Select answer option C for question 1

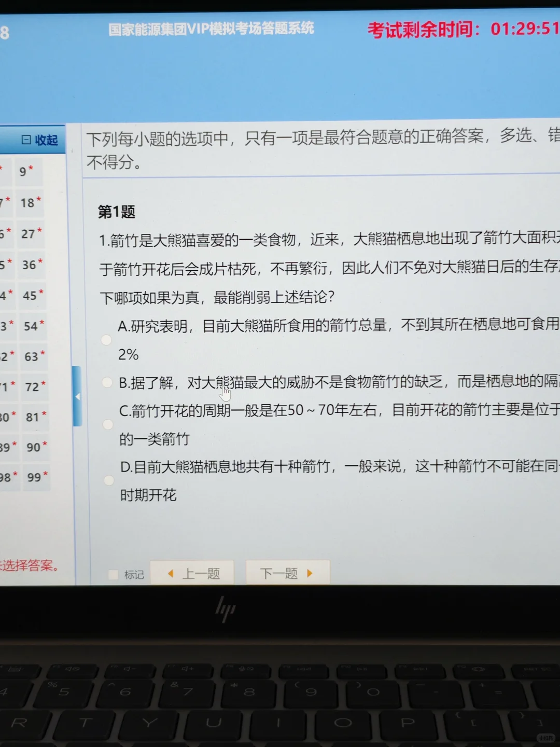tap(107, 424)
